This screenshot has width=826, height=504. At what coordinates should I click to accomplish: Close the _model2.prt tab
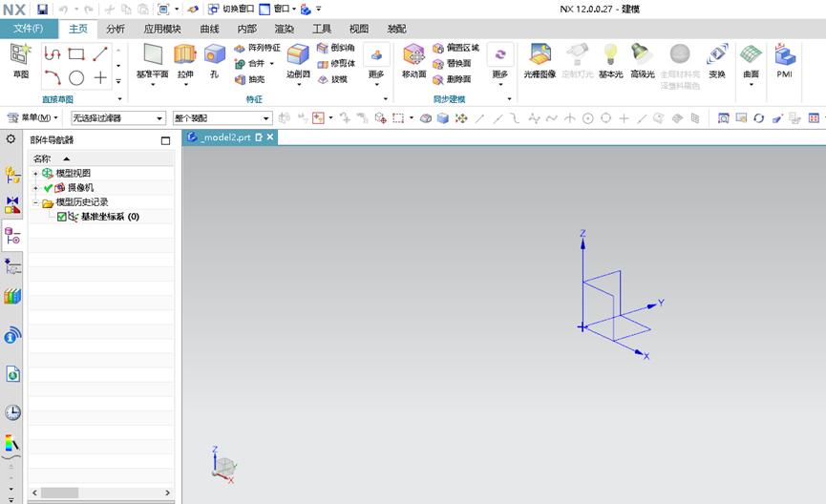(x=270, y=136)
